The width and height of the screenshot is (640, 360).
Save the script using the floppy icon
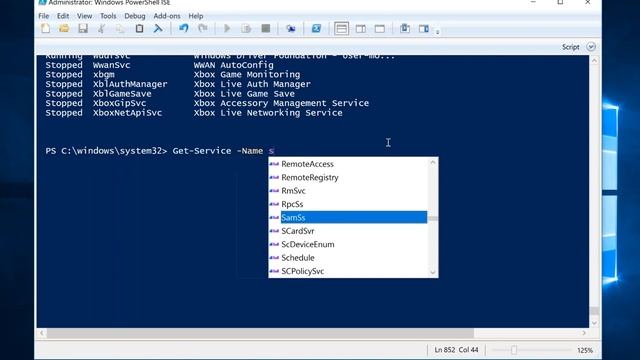click(x=83, y=29)
